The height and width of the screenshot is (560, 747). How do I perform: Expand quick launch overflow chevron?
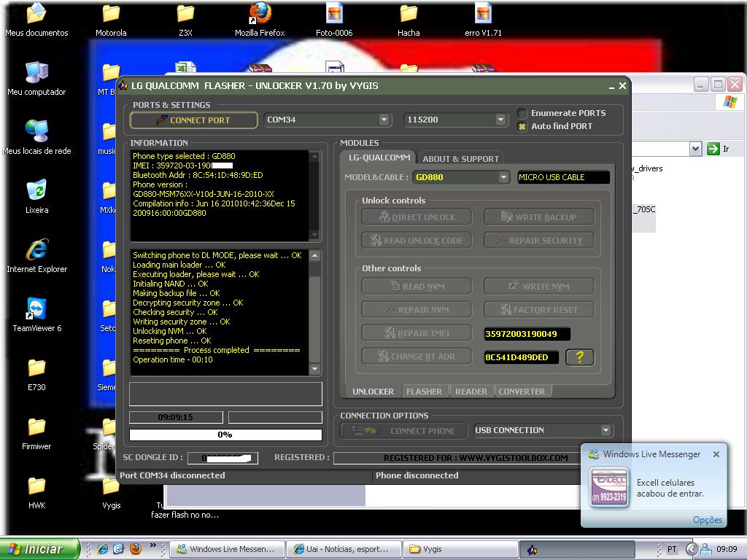tap(153, 545)
